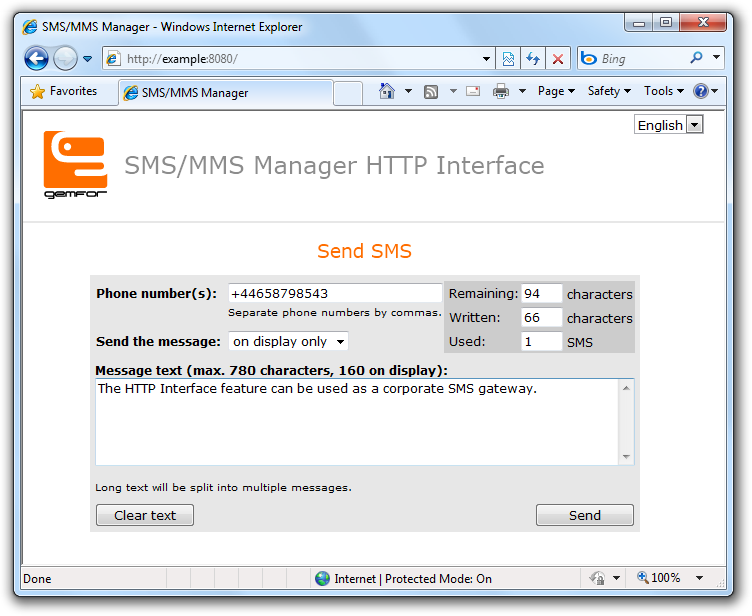Open the address bar history dropdown
752x616 pixels.
(487, 59)
